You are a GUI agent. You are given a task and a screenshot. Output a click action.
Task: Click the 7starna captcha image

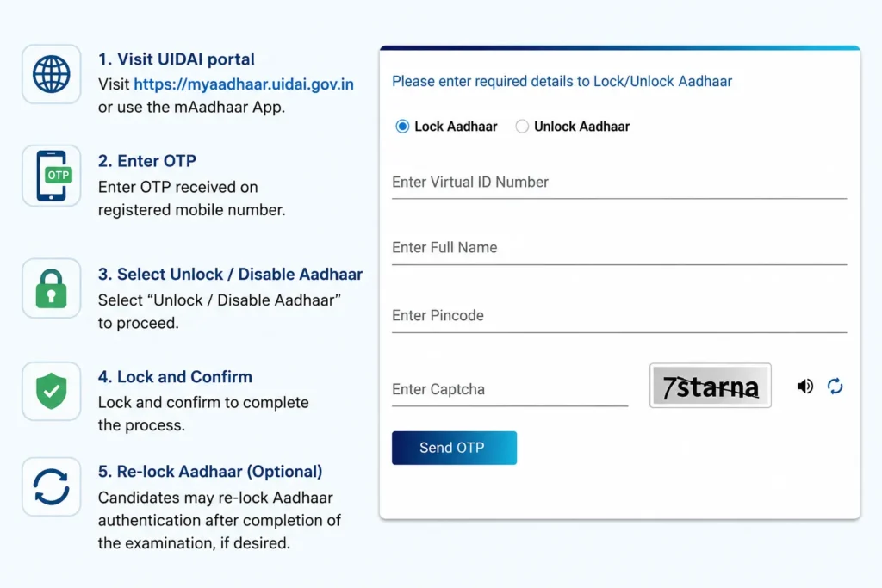click(711, 386)
